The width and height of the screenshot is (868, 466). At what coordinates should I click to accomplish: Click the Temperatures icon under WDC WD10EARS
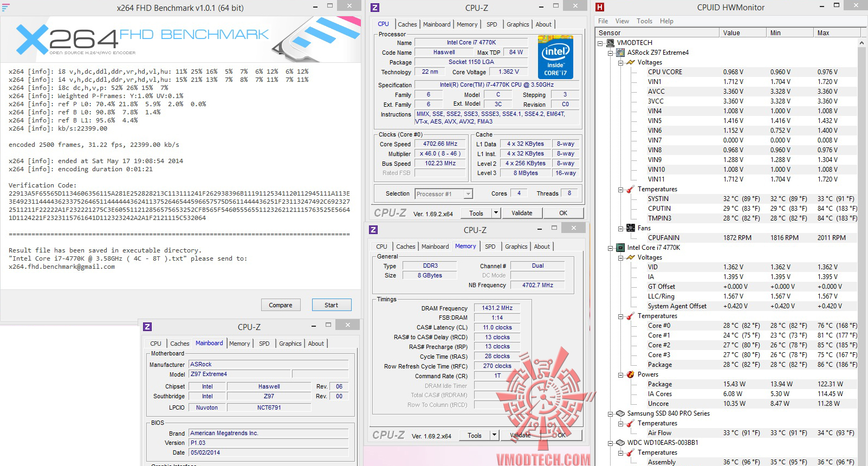coord(631,452)
